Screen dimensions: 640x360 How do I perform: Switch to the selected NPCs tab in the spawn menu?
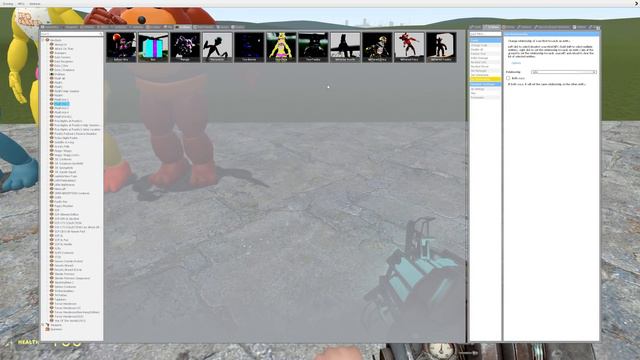[x=184, y=27]
